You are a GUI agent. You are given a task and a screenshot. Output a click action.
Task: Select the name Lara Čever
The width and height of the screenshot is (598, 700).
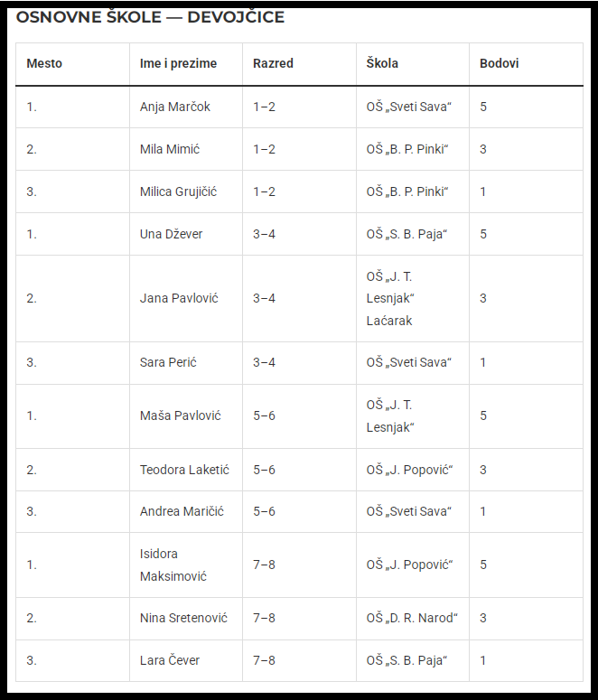coord(170,660)
